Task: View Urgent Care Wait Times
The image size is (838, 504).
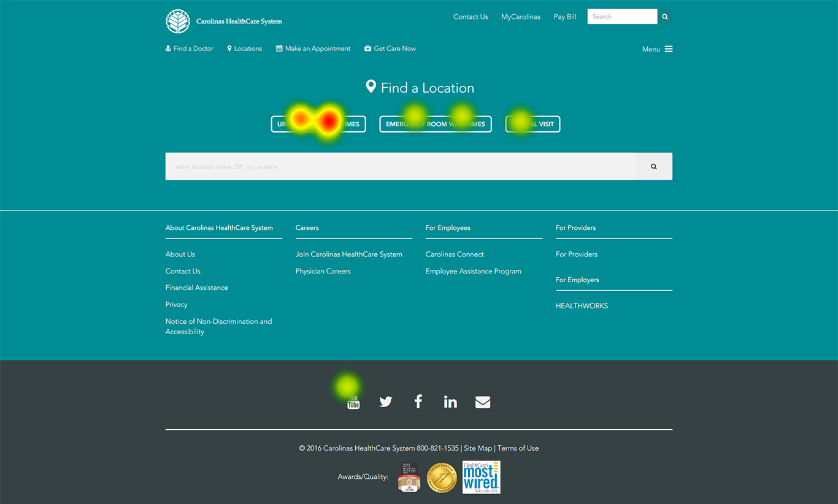Action: (318, 124)
